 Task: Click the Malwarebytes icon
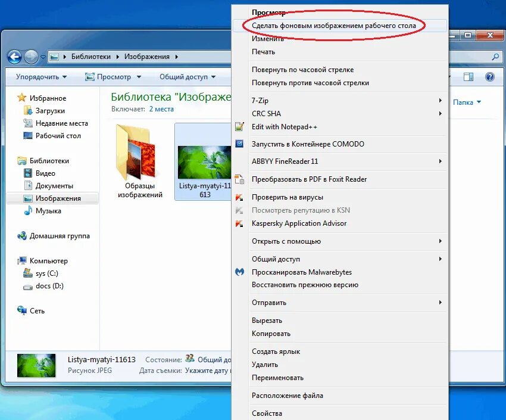point(239,272)
